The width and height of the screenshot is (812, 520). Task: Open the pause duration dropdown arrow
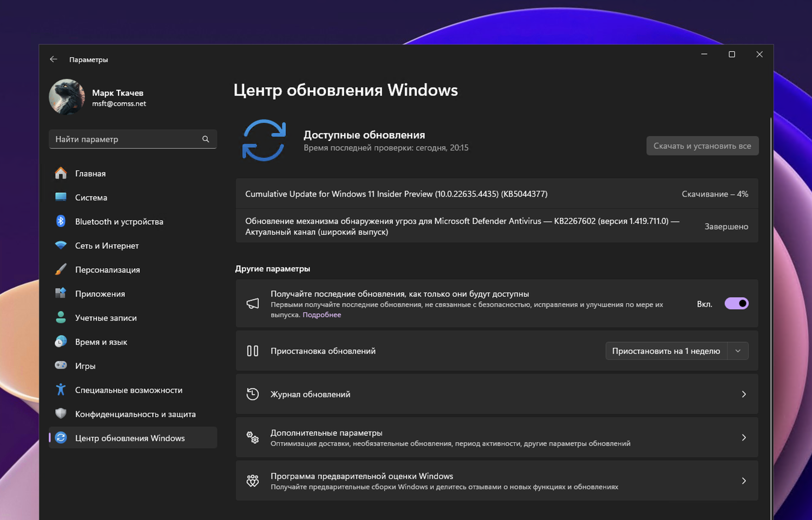[738, 351]
